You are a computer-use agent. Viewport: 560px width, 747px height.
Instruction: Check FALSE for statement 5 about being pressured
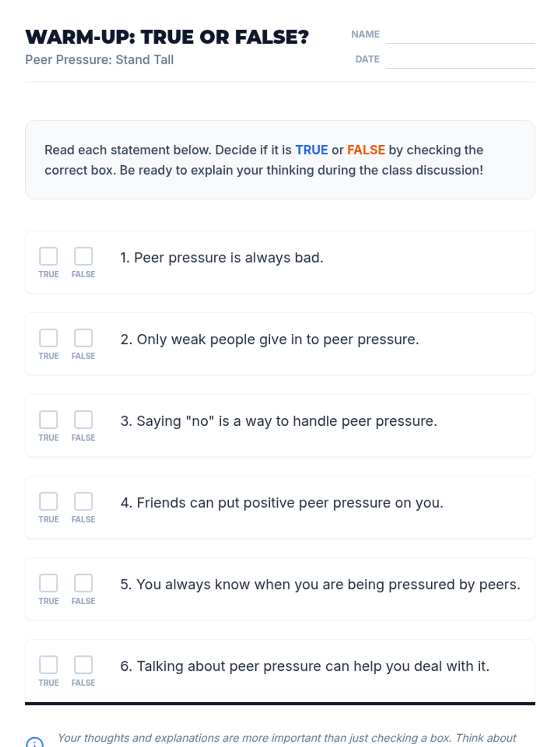click(x=84, y=583)
